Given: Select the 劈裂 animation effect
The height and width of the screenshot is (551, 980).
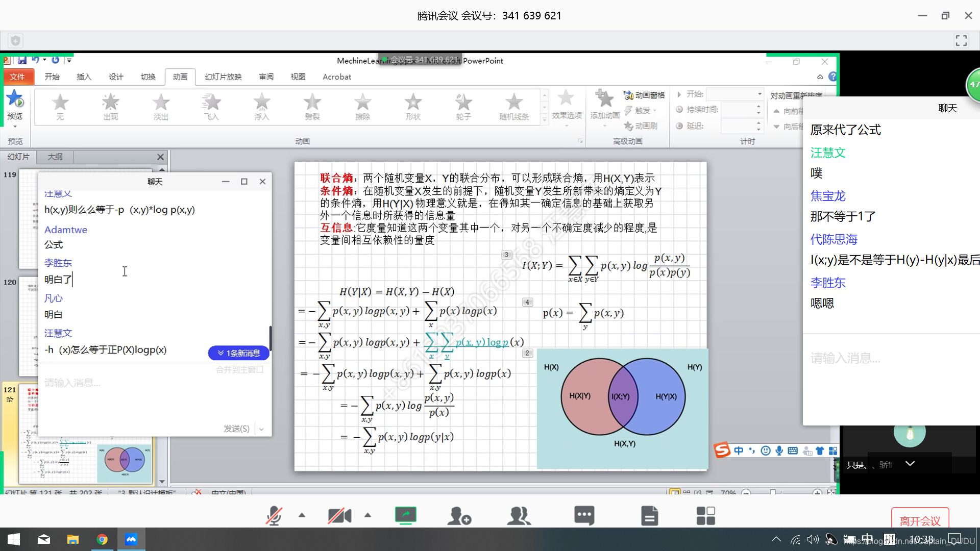Looking at the screenshot, I should point(312,107).
